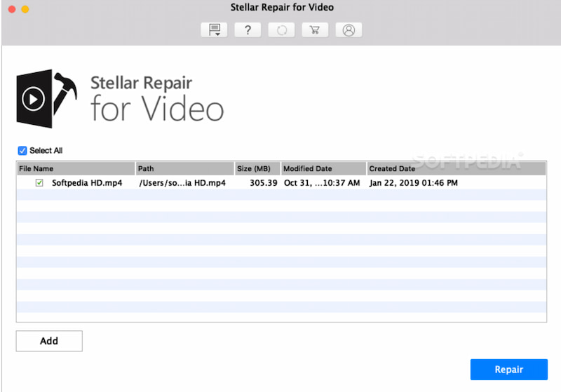The width and height of the screenshot is (561, 392).
Task: Click the file path /Users/so...ia HD.mp4 cell
Action: click(x=182, y=183)
